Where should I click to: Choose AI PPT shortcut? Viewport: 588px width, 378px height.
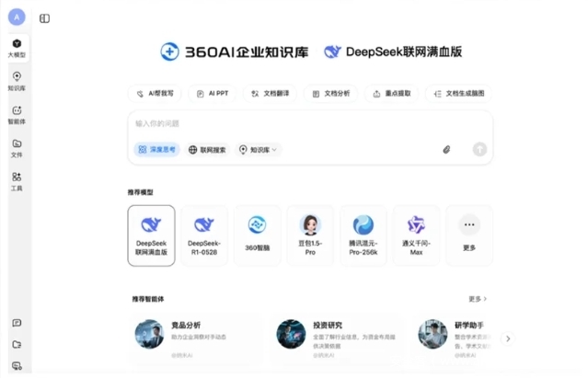pos(213,94)
